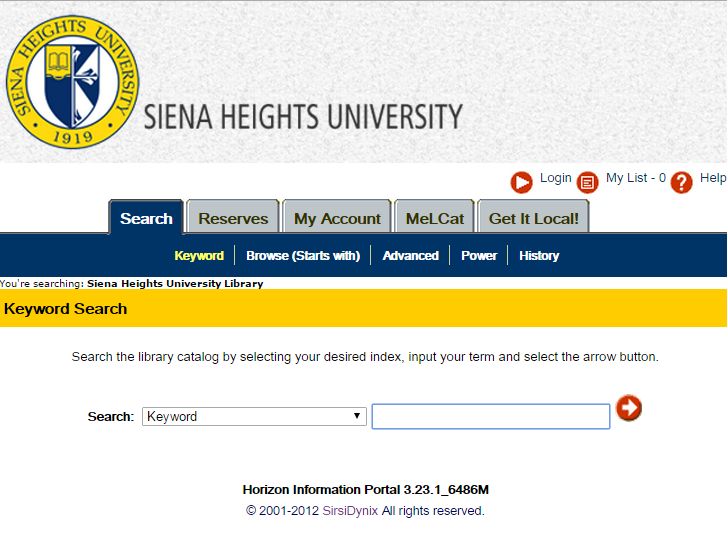This screenshot has width=727, height=541.
Task: Open the MeLCat tab
Action: click(434, 218)
